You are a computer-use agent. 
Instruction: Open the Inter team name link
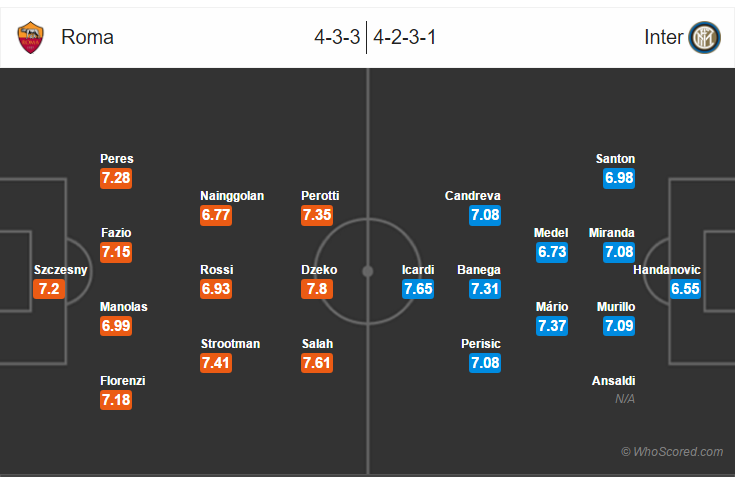click(663, 37)
